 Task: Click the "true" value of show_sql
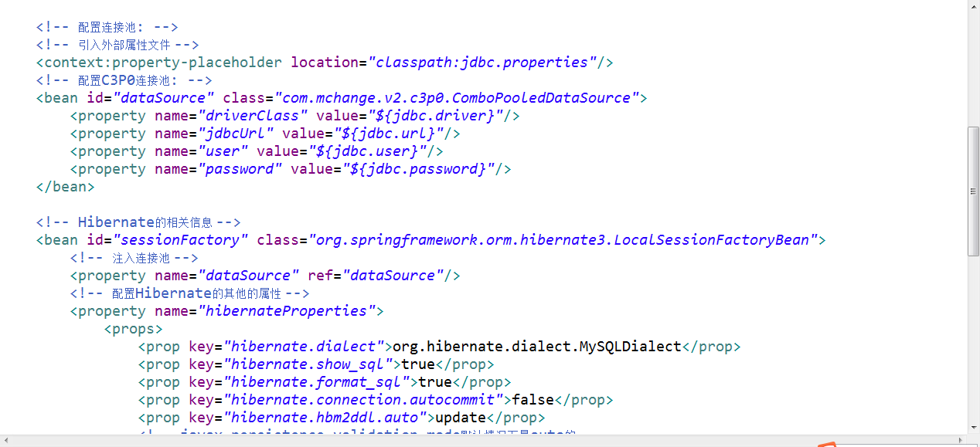pyautogui.click(x=418, y=364)
